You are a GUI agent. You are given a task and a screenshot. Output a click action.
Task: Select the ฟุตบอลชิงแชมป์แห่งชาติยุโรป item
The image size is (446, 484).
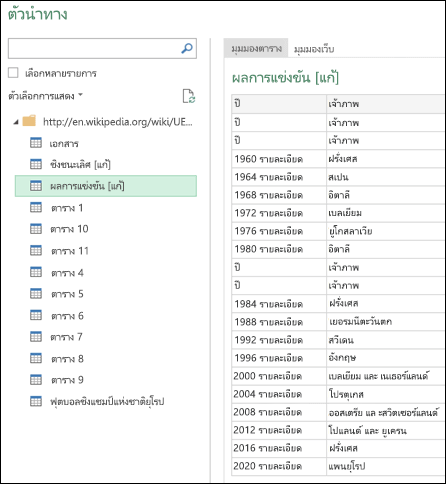point(107,401)
